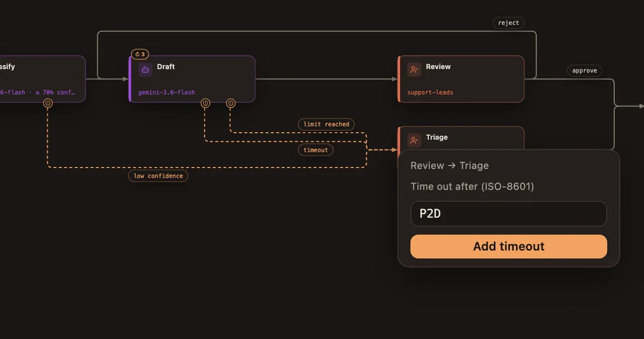The height and width of the screenshot is (339, 644).
Task: Select the partially visible Classify node title
Action: click(x=7, y=67)
